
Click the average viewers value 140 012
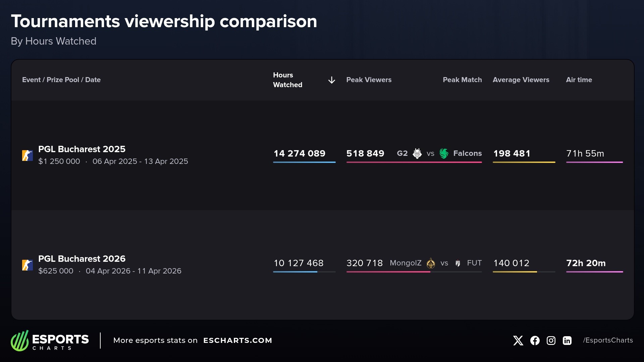(511, 263)
